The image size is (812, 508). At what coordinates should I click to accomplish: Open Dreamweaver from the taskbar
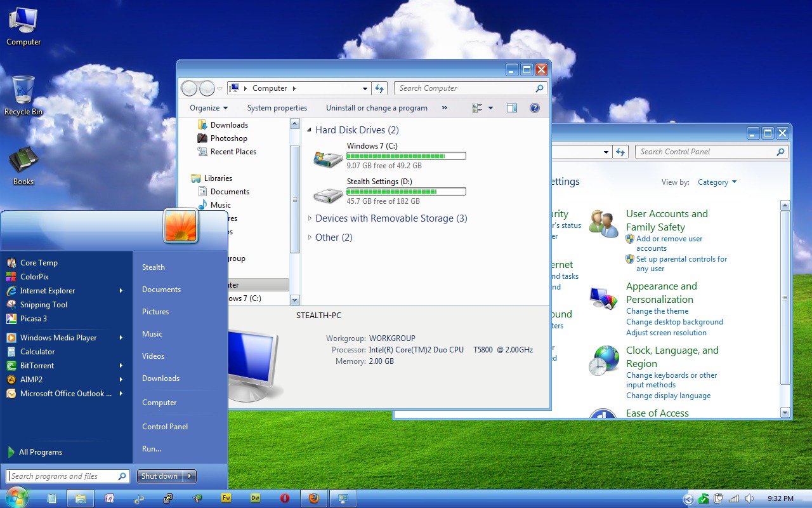[256, 498]
